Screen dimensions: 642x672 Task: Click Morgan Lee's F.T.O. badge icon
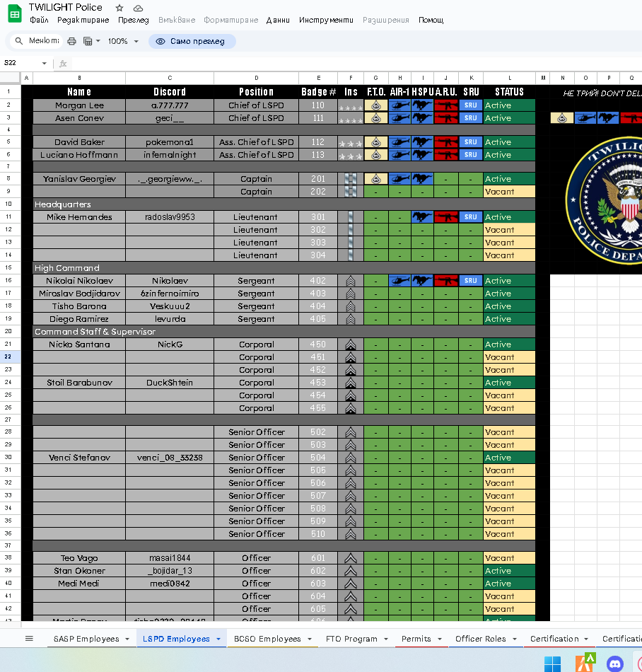point(376,105)
